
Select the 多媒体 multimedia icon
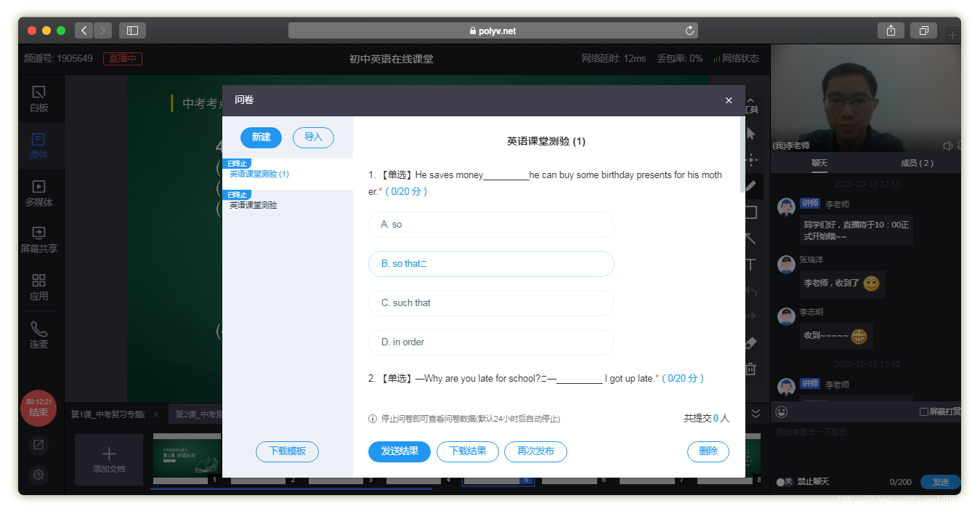pyautogui.click(x=39, y=193)
